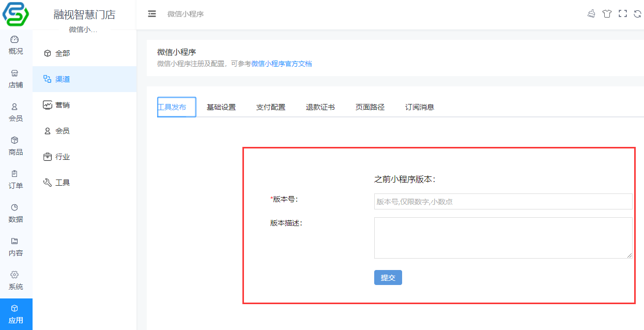Click the 融视智慧门店 logo icon
The width and height of the screenshot is (644, 330).
pos(16,14)
